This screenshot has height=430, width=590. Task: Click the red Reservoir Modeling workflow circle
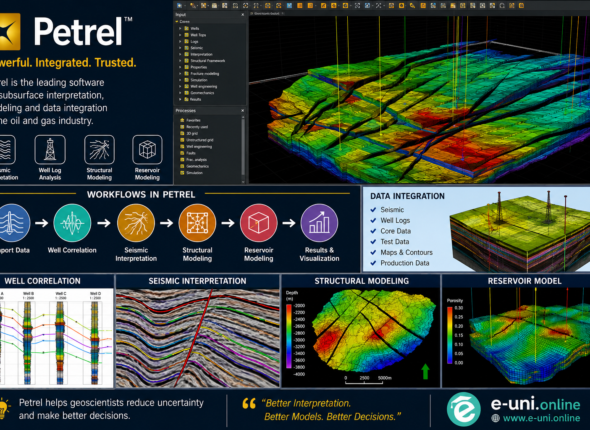[x=259, y=223]
